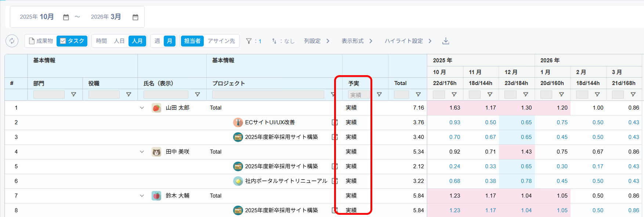Viewport: 644px width, 217px height.
Task: Click 山田 太郎 avatar icon
Action: click(x=156, y=108)
